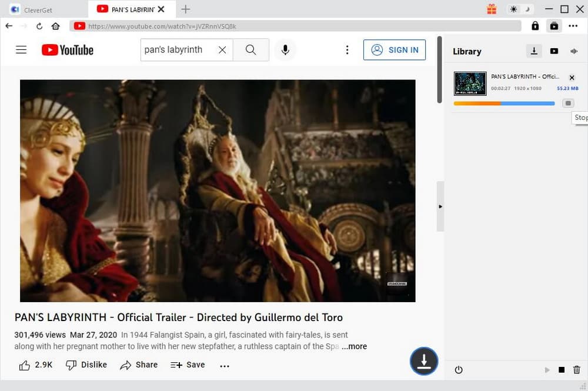Enable light theme with sun toggle
Viewport: 588px width, 391px height.
click(x=513, y=9)
